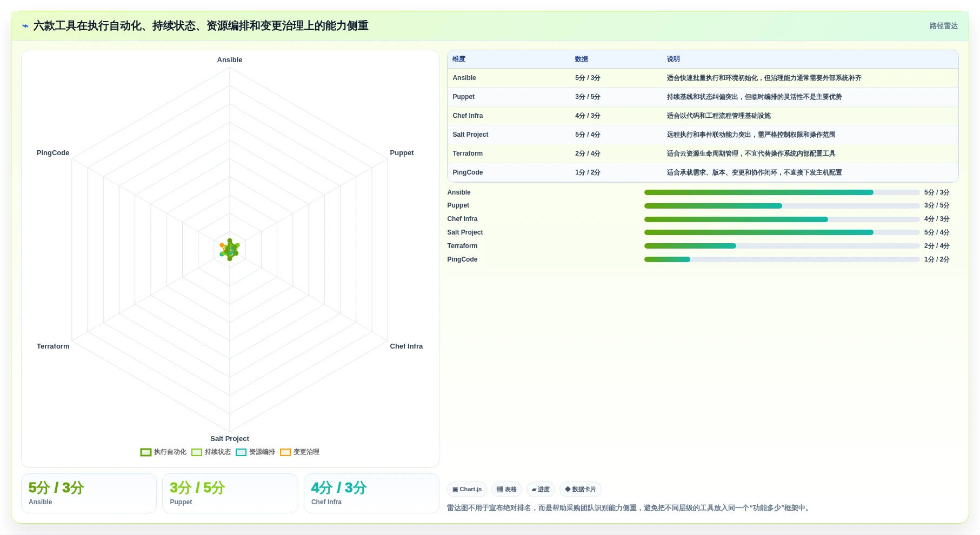Image resolution: width=980 pixels, height=535 pixels.
Task: Select the Ansible table row name
Action: point(464,78)
